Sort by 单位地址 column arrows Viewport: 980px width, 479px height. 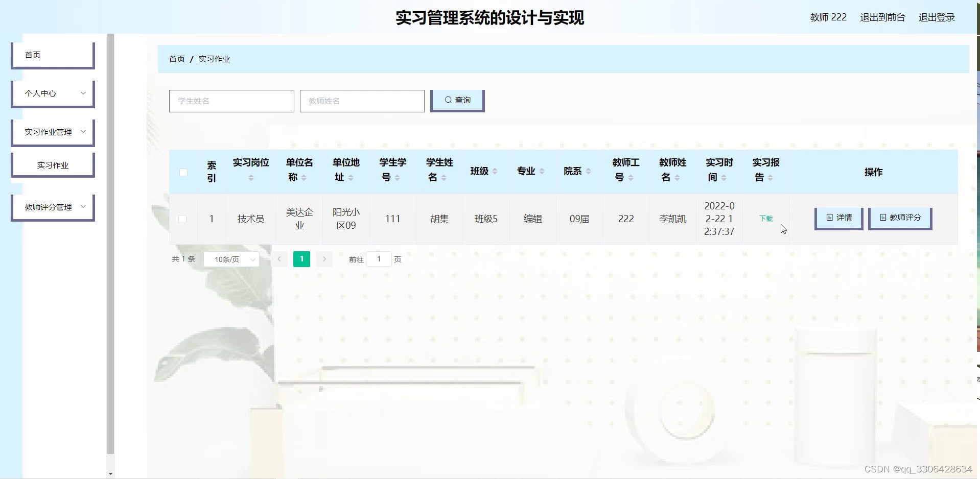pos(351,178)
